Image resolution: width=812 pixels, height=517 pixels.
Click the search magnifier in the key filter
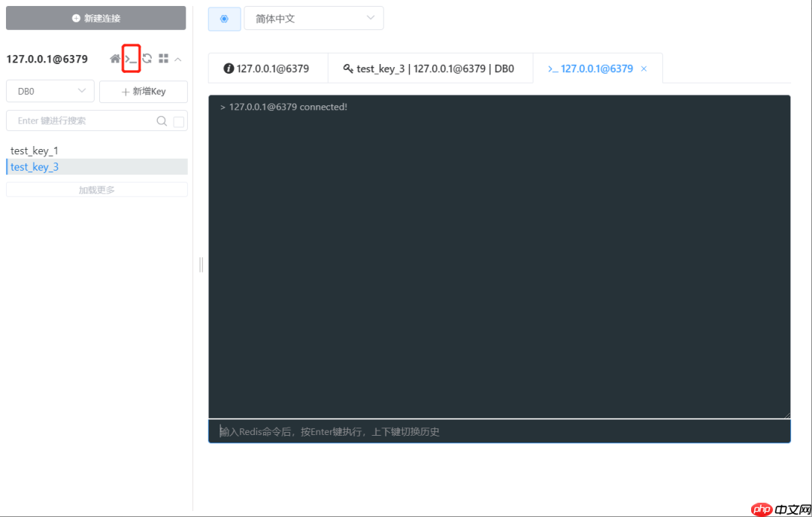161,120
